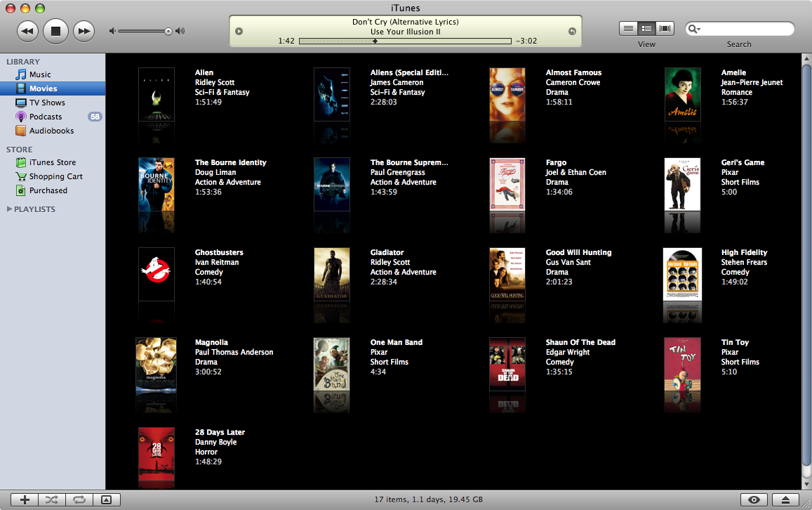Click the Ghostbusters title text
Screen dimensions: 812x510
[x=219, y=252]
